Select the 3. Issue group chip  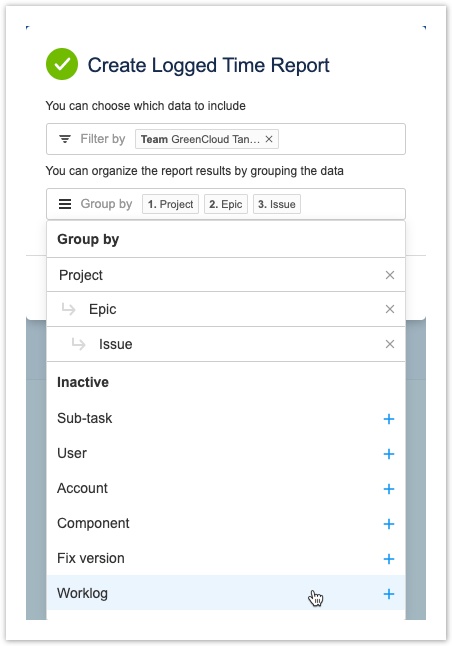[x=277, y=204]
